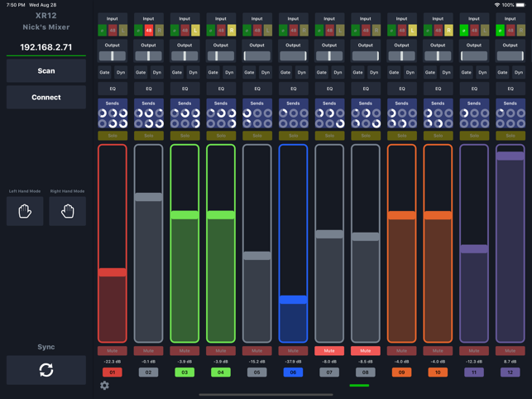Open Gate settings for channel 10
Image resolution: width=532 pixels, height=399 pixels.
tap(430, 72)
